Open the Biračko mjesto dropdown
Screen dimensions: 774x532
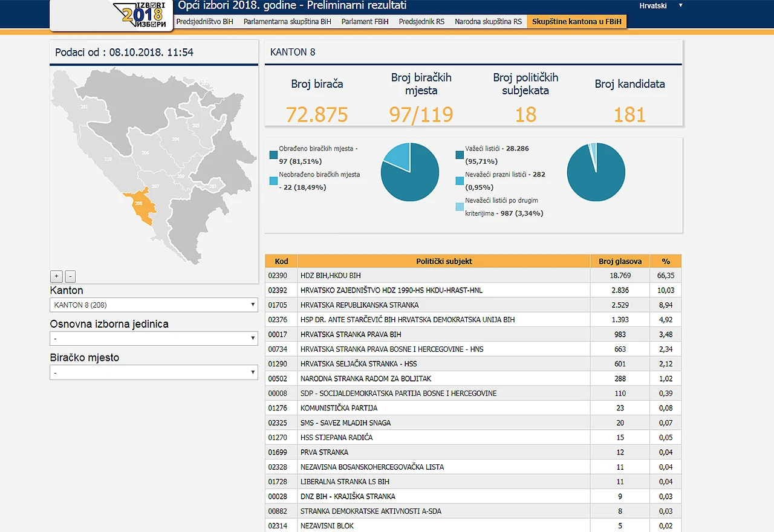pyautogui.click(x=154, y=372)
